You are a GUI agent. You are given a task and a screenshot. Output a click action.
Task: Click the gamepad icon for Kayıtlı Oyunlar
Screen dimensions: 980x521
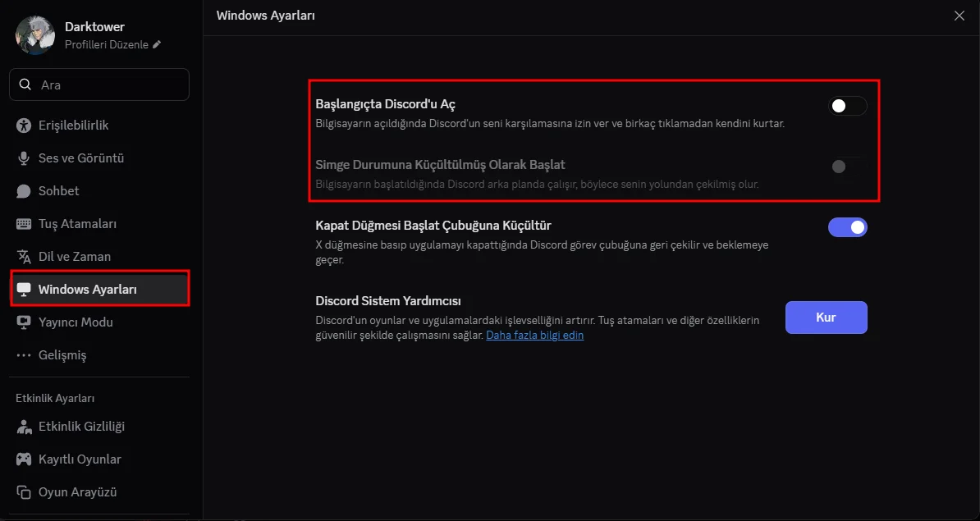24,459
